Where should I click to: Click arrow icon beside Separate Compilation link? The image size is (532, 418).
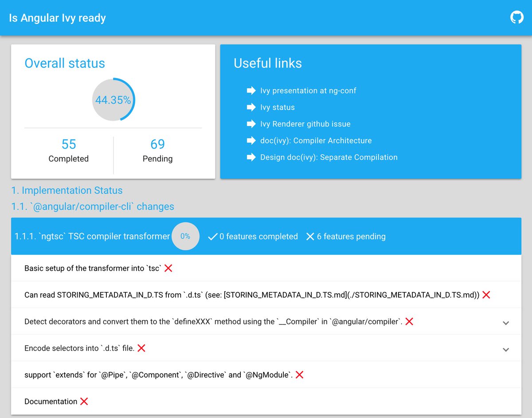coord(251,157)
